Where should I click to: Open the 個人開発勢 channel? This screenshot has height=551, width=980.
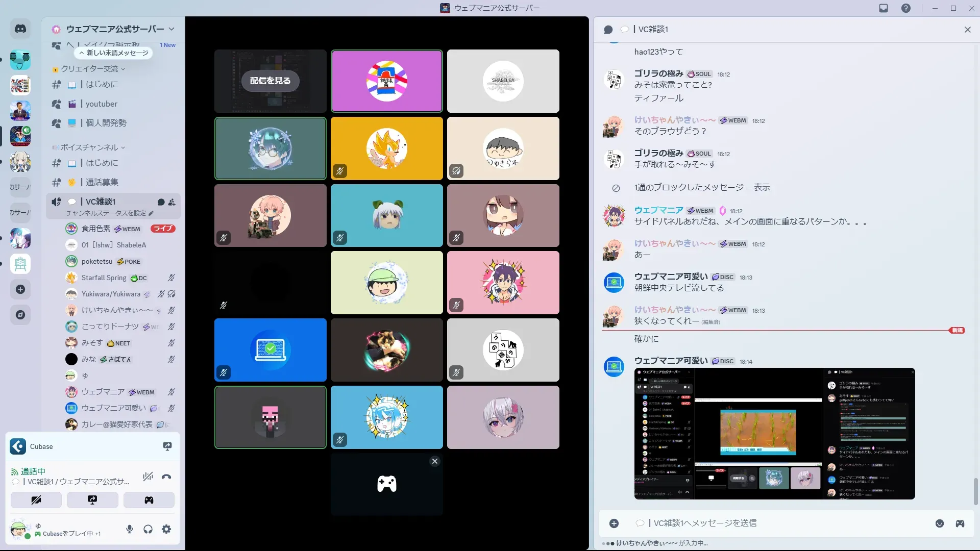click(x=106, y=123)
